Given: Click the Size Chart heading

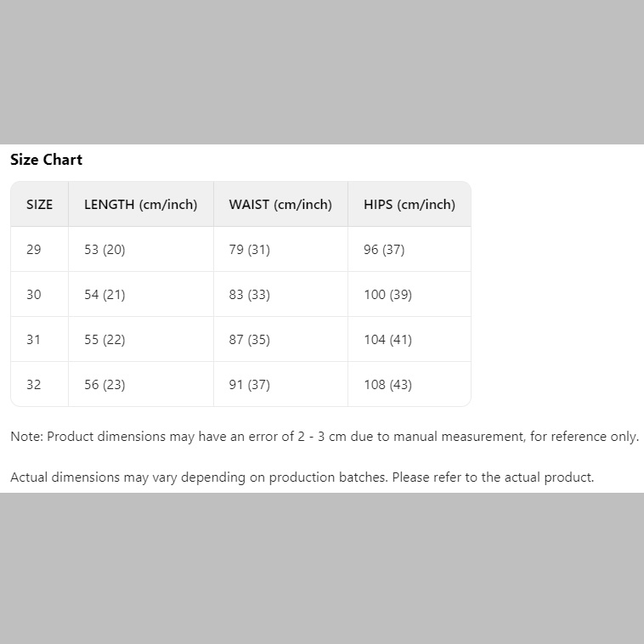Looking at the screenshot, I should (46, 160).
